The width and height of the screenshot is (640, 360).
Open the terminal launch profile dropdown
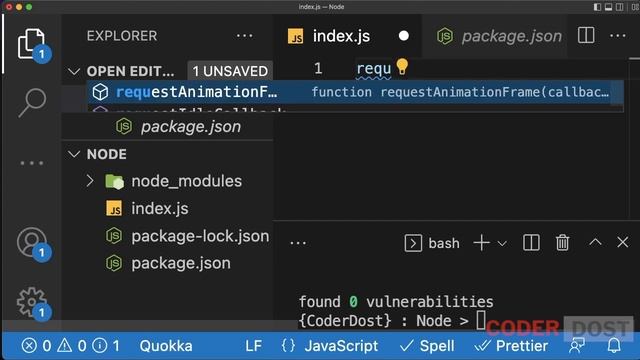[x=502, y=244]
